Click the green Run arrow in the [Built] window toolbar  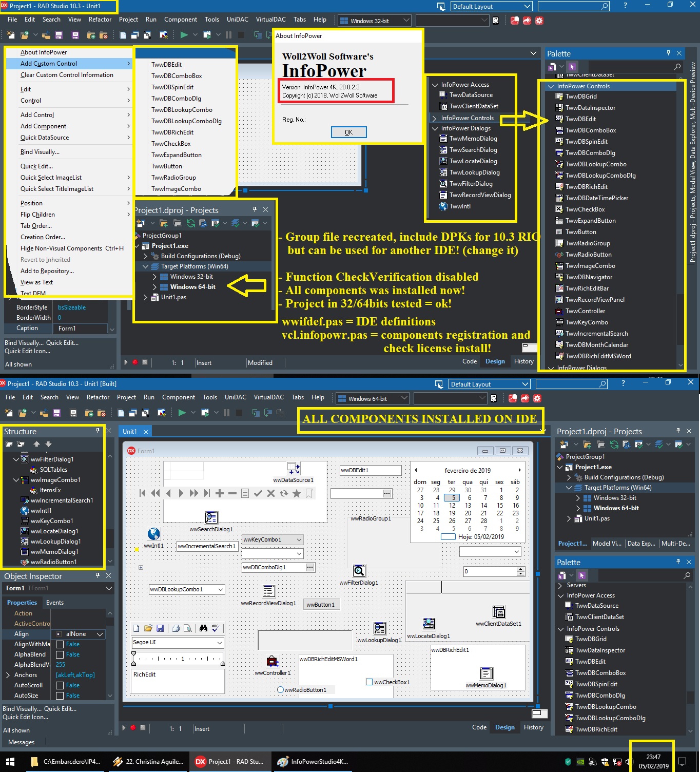coord(182,413)
